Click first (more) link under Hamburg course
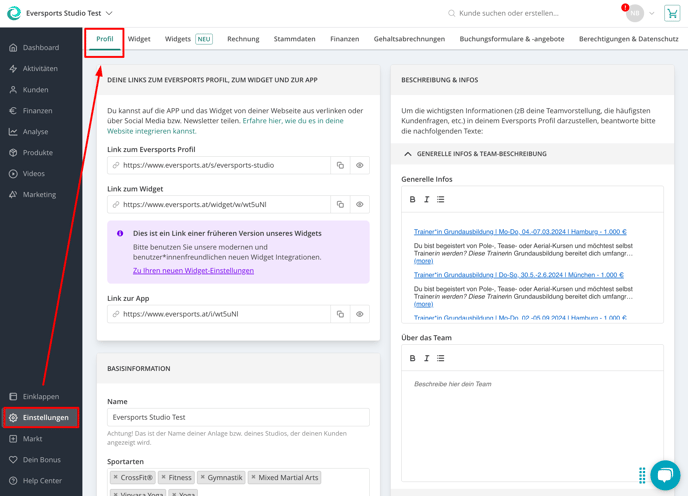 coord(423,261)
